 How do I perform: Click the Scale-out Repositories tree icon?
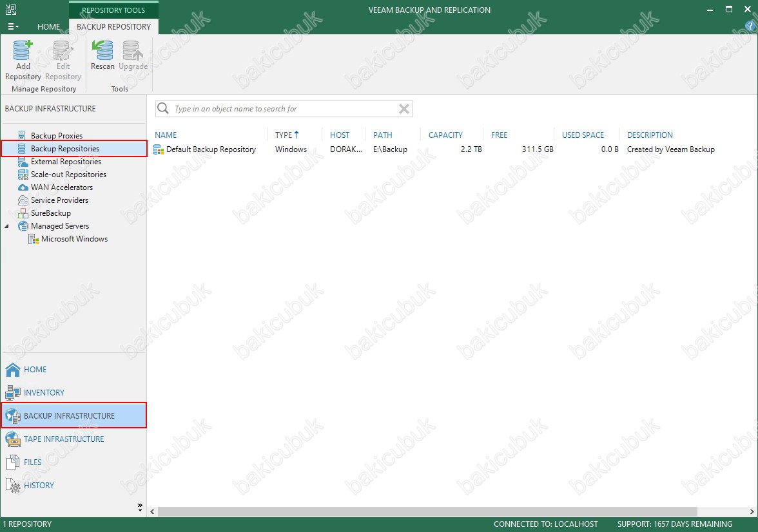pos(23,175)
